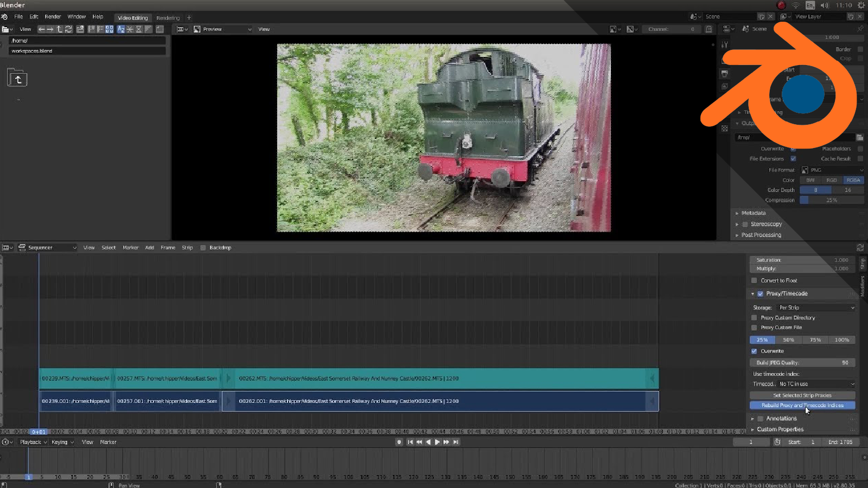868x488 pixels.
Task: Toggle the Backdrop checkbox in sequencer
Action: 203,248
